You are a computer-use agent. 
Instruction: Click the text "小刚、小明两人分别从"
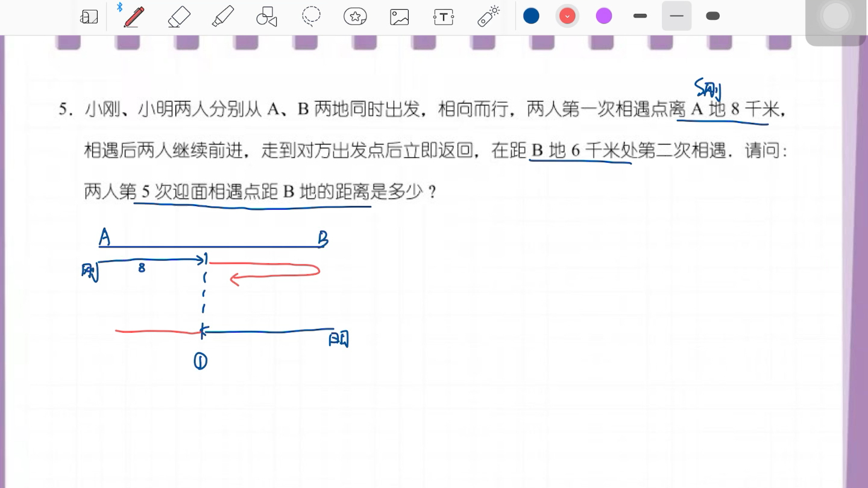pyautogui.click(x=173, y=109)
